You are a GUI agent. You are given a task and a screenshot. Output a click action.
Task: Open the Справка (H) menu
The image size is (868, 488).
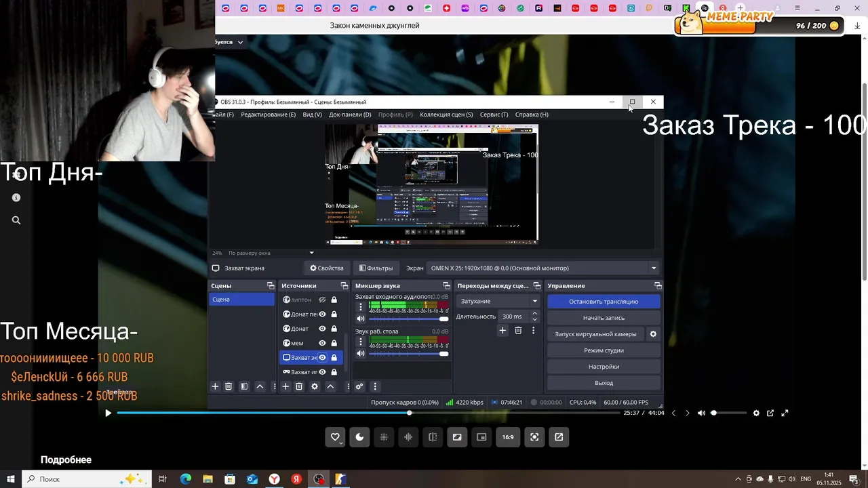(x=532, y=115)
